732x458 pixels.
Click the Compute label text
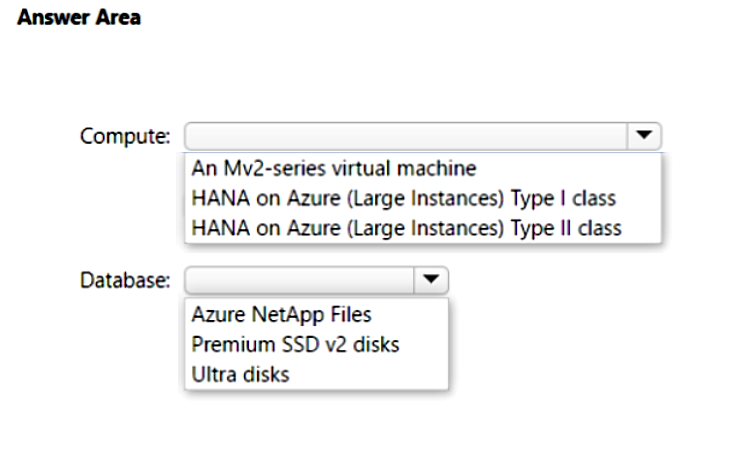point(125,137)
